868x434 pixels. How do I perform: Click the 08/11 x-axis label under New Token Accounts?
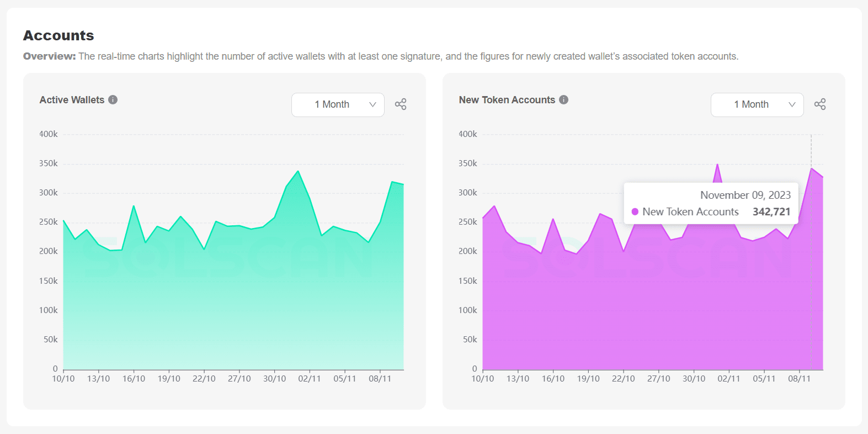(x=799, y=379)
